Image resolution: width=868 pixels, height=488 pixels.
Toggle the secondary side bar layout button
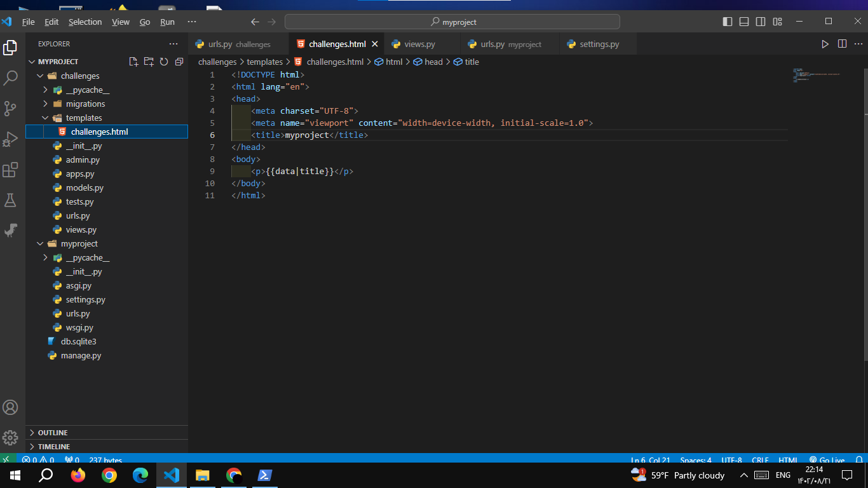(761, 22)
